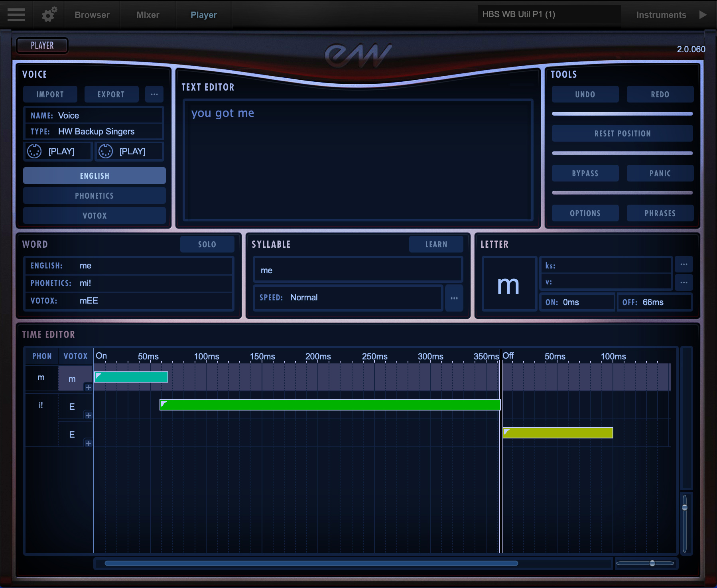This screenshot has width=717, height=588.
Task: Solo the current word
Action: (207, 244)
